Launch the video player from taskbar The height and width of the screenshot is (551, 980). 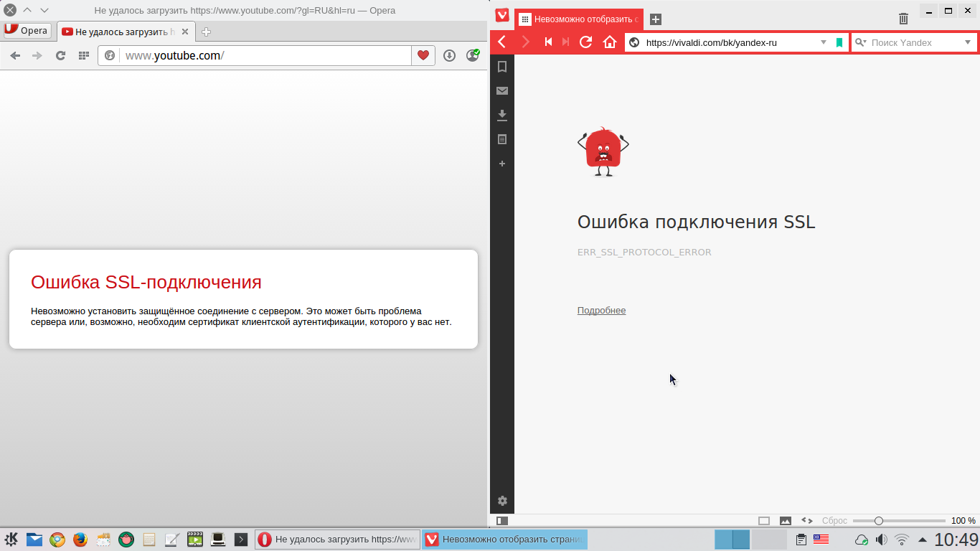195,540
